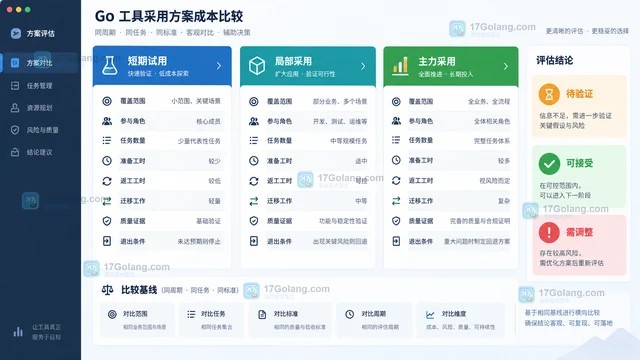The width and height of the screenshot is (640, 360).
Task: Click 小范围、关键场景 value in 短期试用
Action: click(x=196, y=101)
